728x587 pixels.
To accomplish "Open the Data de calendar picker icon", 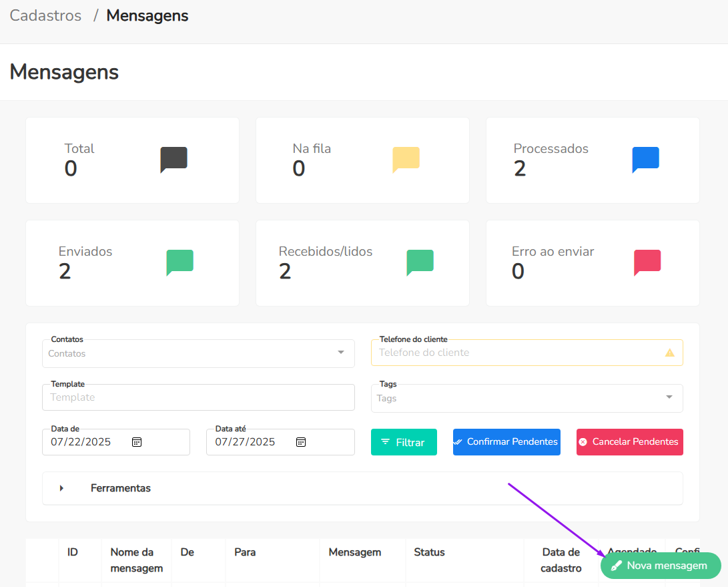I will point(137,442).
